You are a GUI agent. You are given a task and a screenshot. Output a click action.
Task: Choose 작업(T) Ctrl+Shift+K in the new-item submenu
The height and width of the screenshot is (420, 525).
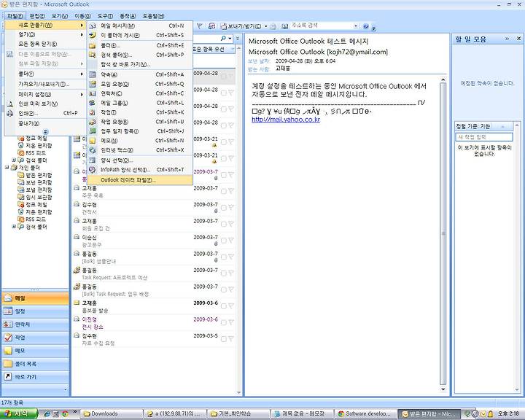point(140,112)
